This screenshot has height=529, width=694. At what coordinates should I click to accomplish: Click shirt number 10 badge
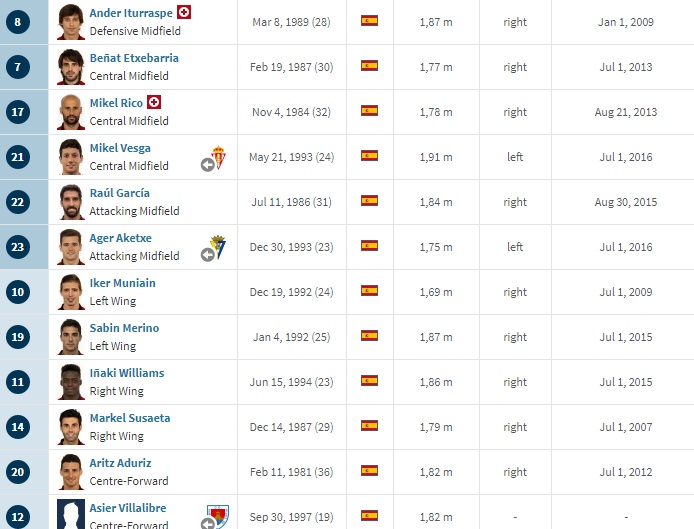pyautogui.click(x=18, y=292)
